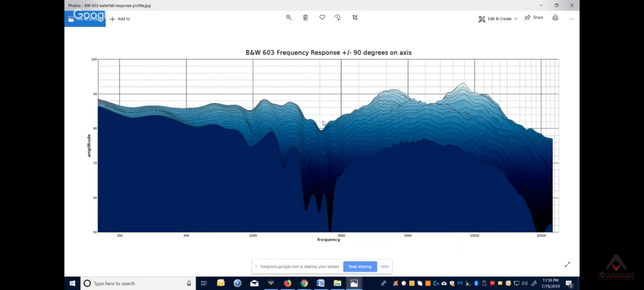Click the Bluetooth tray icon
This screenshot has width=644, height=290.
(x=476, y=283)
